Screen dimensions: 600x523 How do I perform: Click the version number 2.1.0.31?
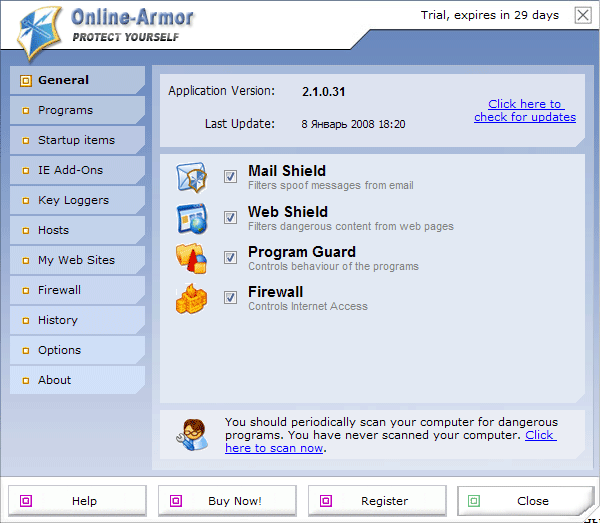323,92
